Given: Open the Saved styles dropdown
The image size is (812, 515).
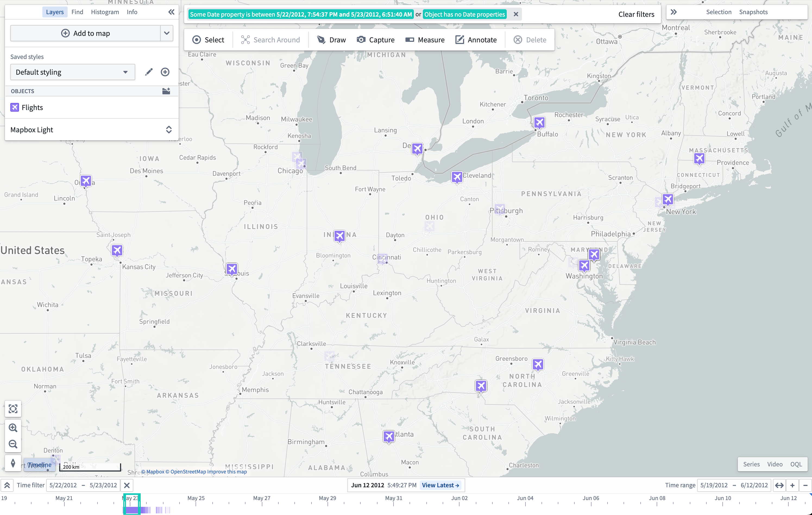Looking at the screenshot, I should pos(71,72).
